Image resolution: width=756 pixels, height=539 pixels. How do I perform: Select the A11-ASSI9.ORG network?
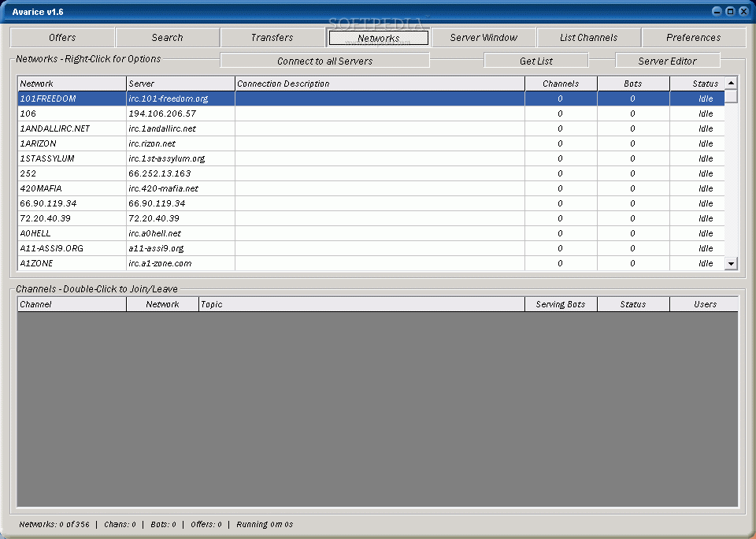[x=371, y=248]
